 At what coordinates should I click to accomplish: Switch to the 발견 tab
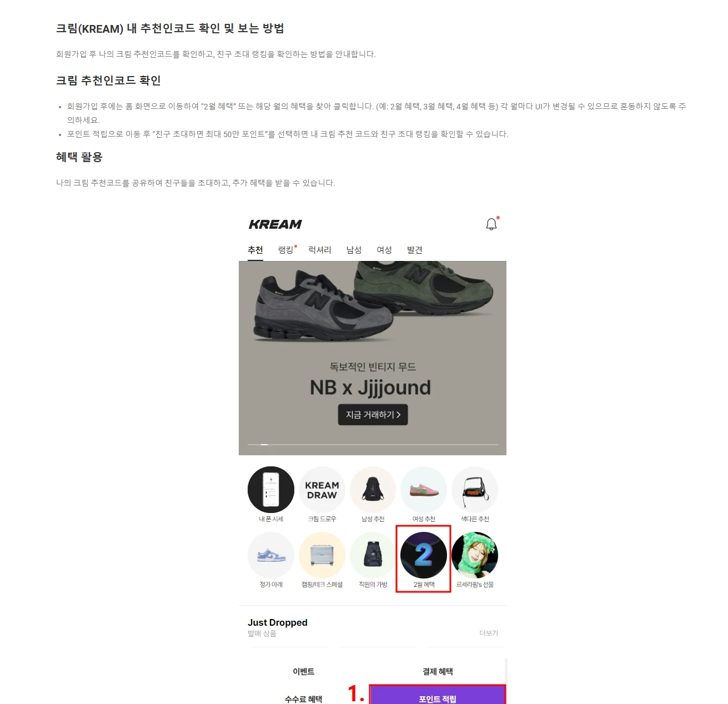pos(415,250)
